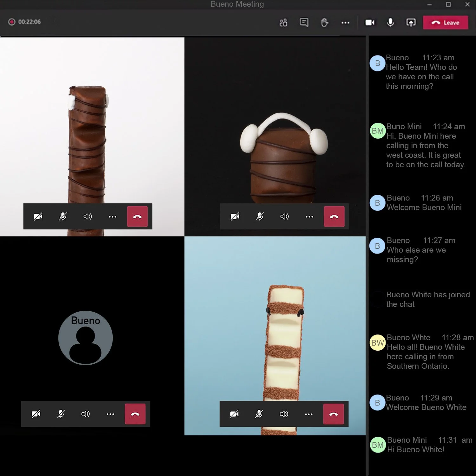Close the Bueno Meeting window

(467, 4)
